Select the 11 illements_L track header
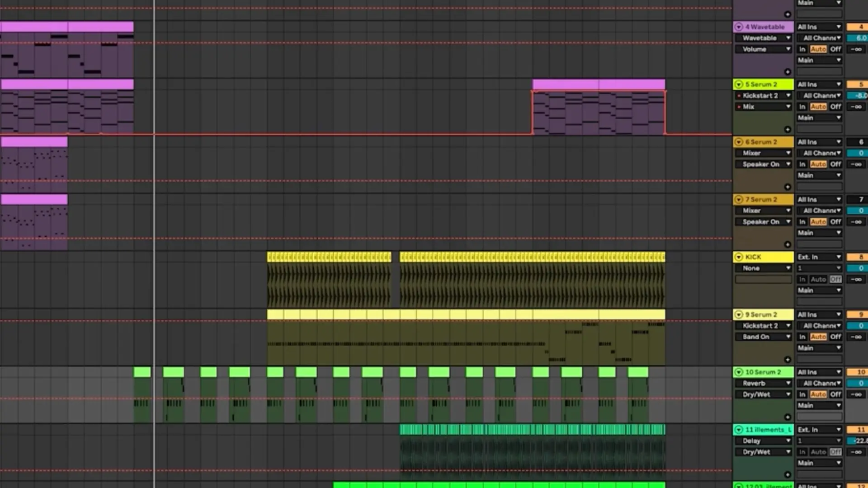 [763, 430]
